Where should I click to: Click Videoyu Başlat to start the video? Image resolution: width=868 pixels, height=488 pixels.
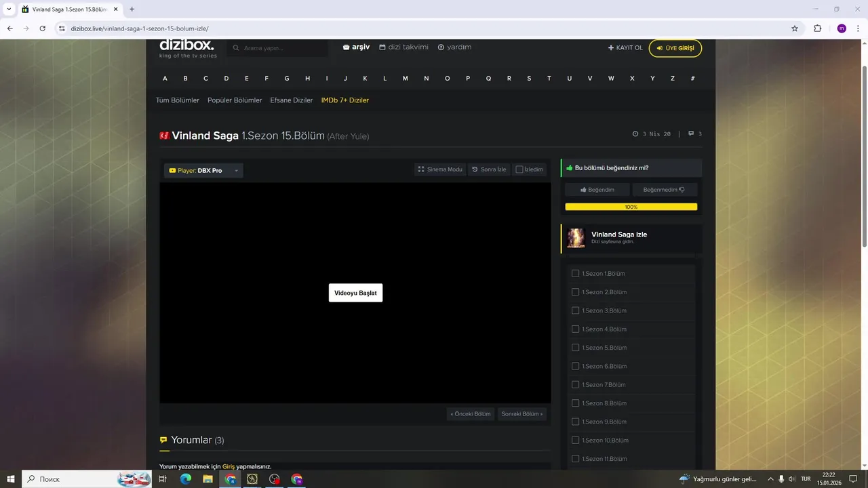(x=355, y=293)
